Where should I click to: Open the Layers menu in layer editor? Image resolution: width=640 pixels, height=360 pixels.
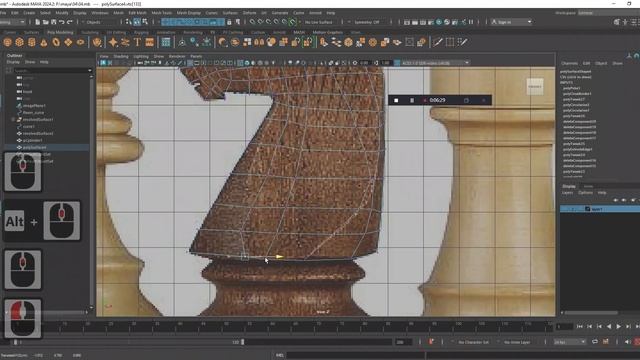(567, 193)
